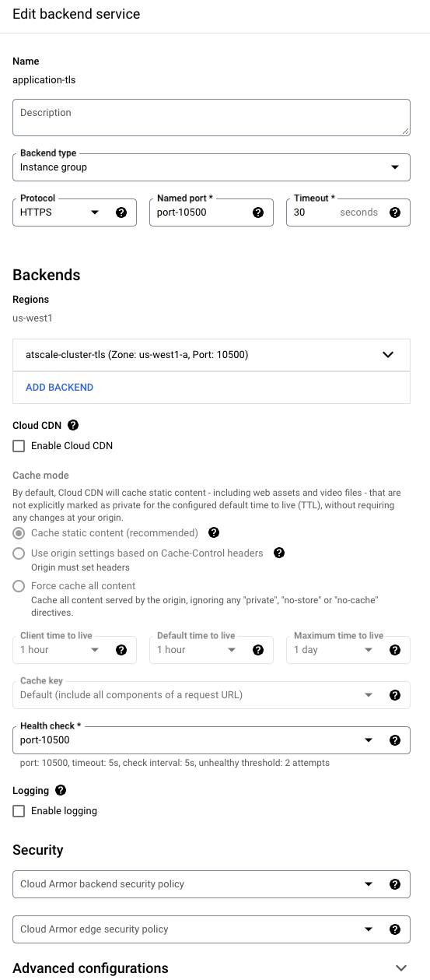Click the help icon beside Protocol field
430x980 pixels.
[x=121, y=213]
